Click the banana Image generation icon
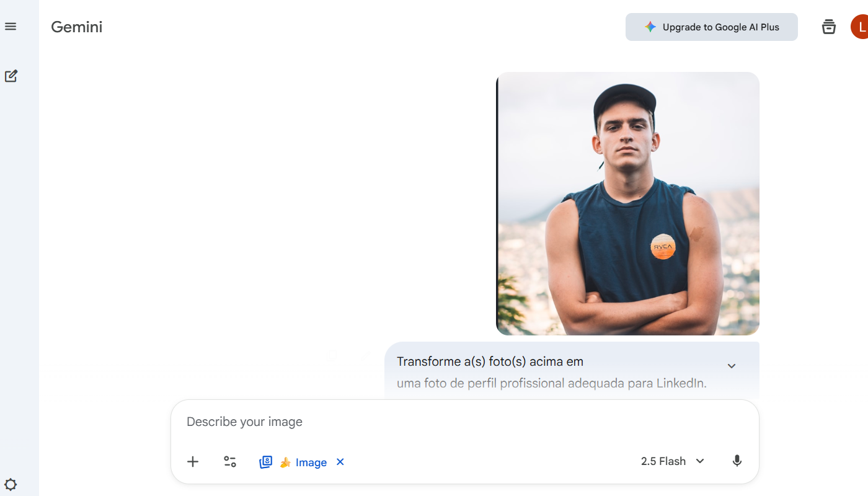868x496 pixels. click(x=285, y=462)
